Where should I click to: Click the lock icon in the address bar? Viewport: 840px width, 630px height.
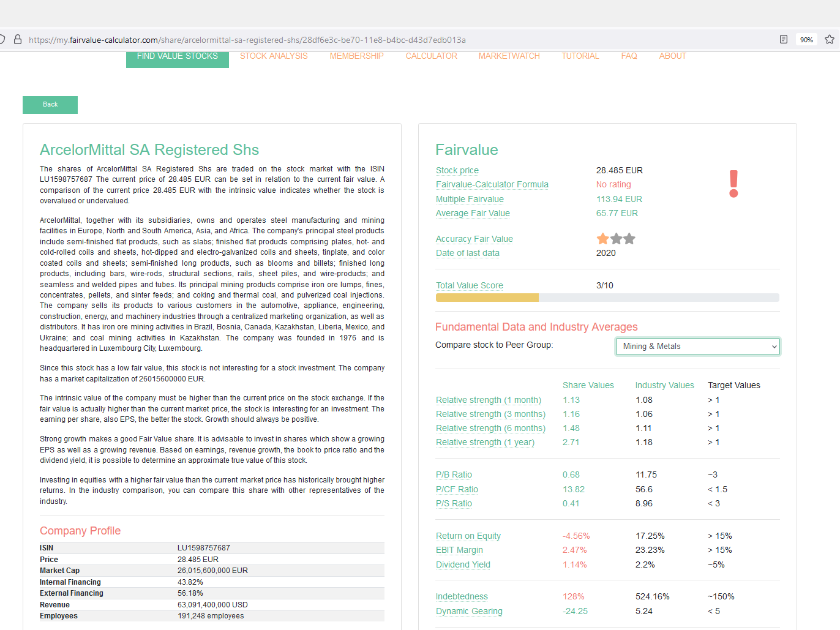pyautogui.click(x=18, y=39)
